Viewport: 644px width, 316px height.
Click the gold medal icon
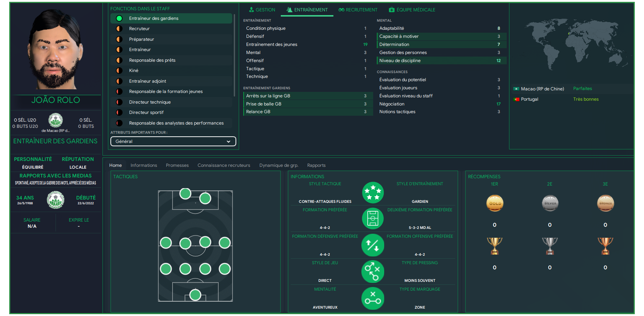(x=495, y=203)
